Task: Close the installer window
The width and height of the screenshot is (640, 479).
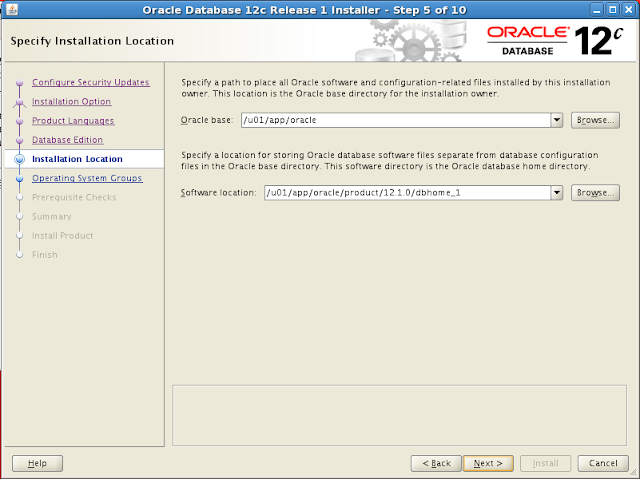Action: [629, 9]
